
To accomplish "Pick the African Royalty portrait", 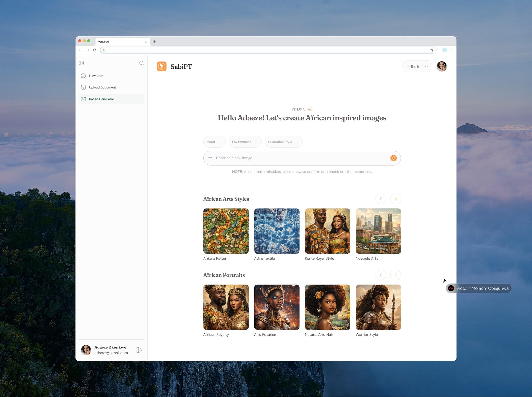I will (x=226, y=307).
